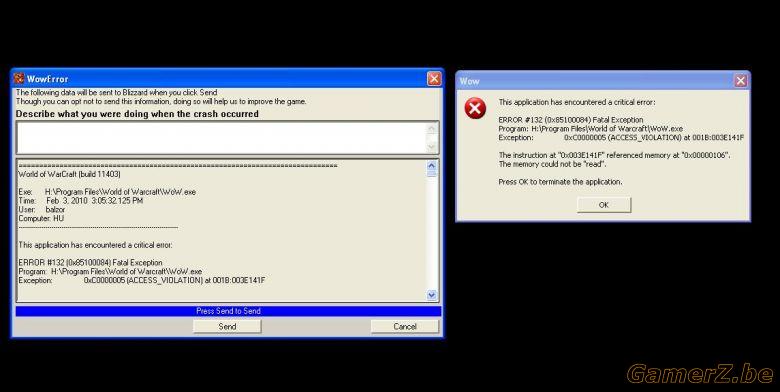Click 'The following data will be sent' text
Image resolution: width=780 pixels, height=392 pixels.
[116, 93]
